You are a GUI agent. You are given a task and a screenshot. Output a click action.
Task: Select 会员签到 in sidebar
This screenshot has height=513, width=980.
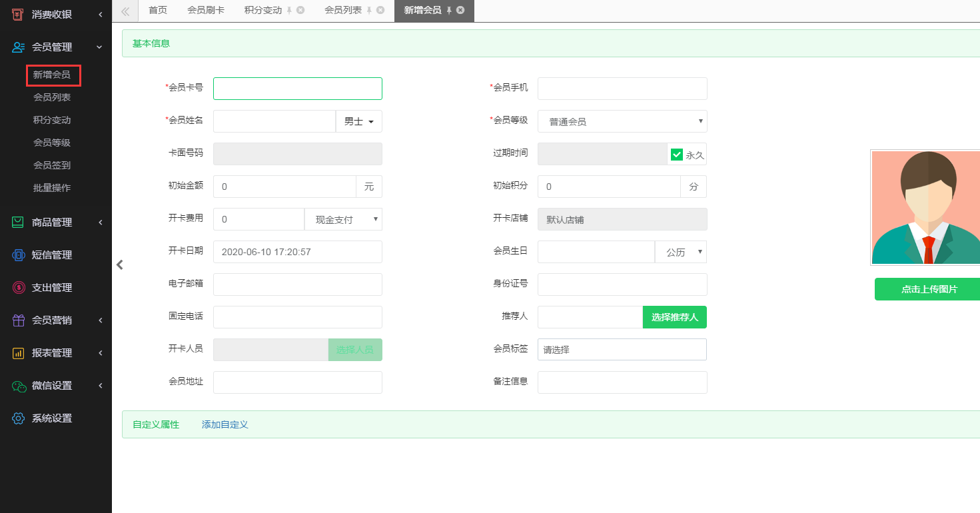[52, 165]
